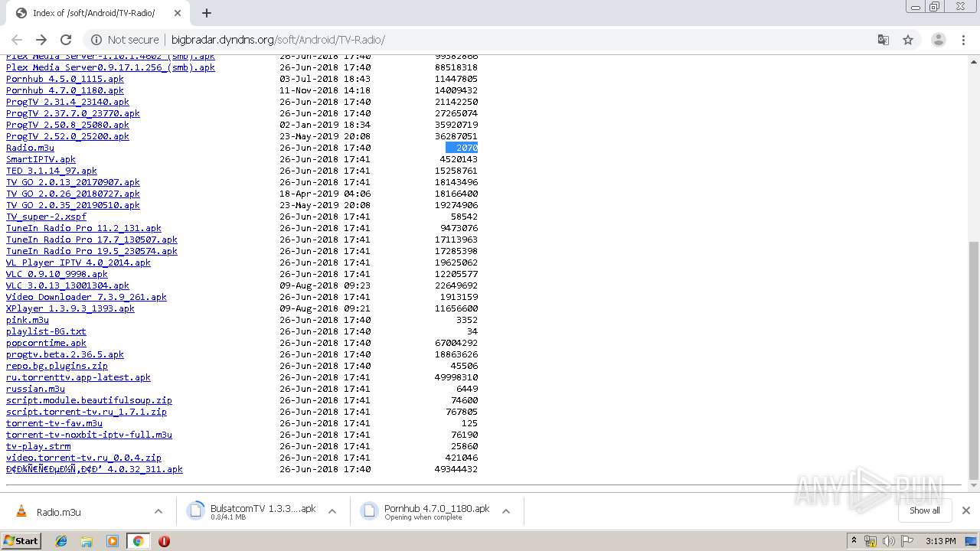Click the address bar URL
Viewport: 980px width, 551px height.
pyautogui.click(x=278, y=40)
